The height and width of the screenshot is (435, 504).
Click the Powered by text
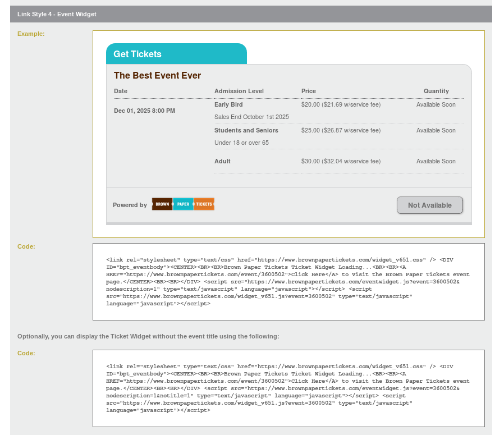pyautogui.click(x=130, y=205)
